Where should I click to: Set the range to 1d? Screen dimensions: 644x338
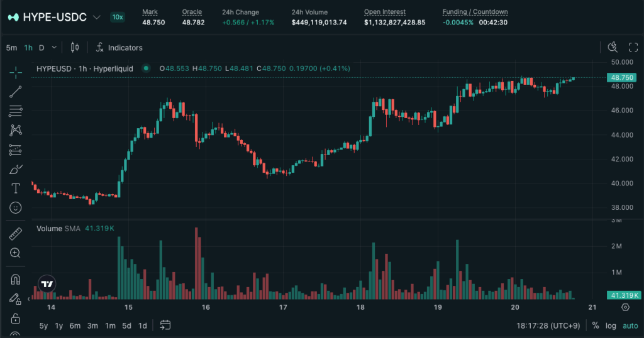click(x=143, y=325)
